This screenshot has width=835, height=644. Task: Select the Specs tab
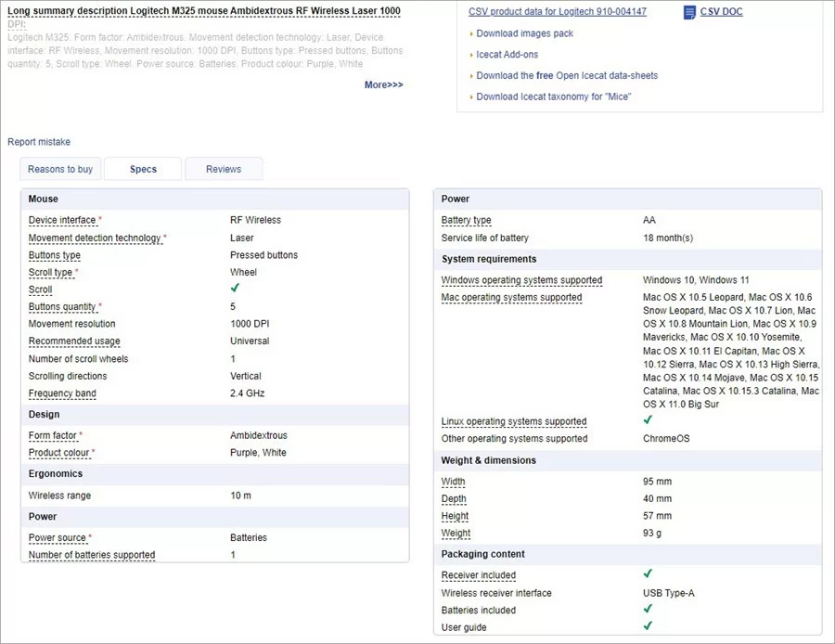point(143,169)
